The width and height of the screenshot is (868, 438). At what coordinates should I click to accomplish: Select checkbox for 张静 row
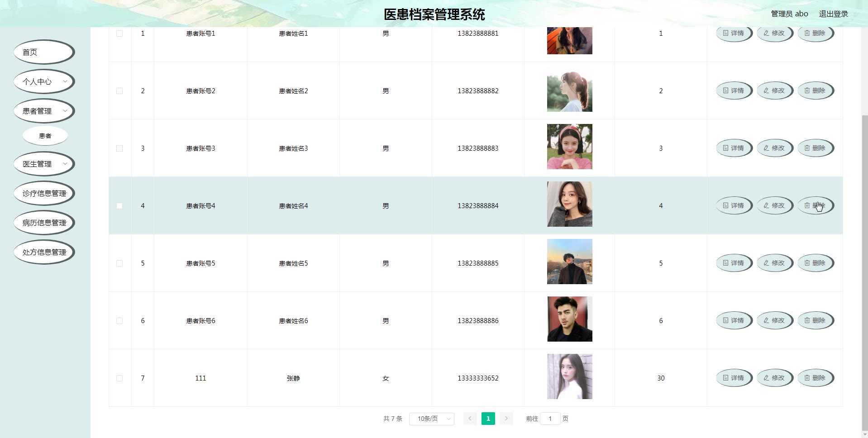(119, 378)
